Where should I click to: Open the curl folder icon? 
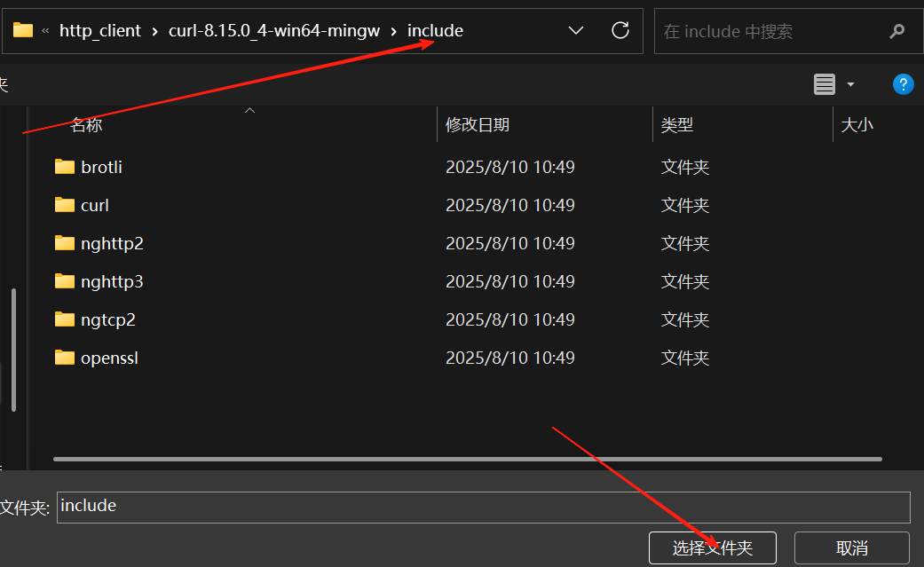tap(65, 204)
